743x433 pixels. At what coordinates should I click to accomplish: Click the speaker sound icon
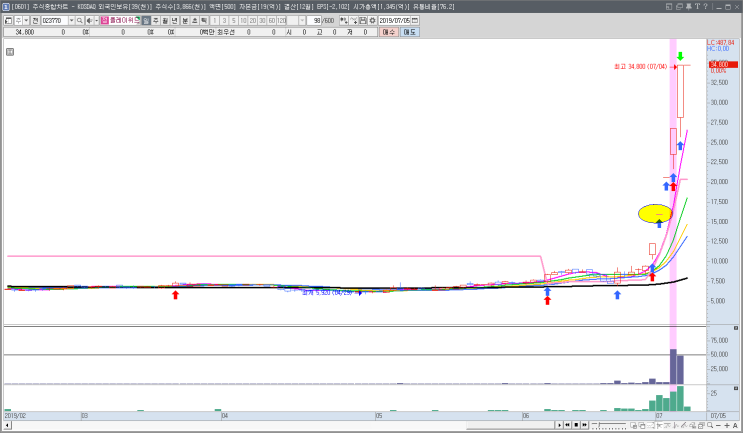pyautogui.click(x=89, y=20)
